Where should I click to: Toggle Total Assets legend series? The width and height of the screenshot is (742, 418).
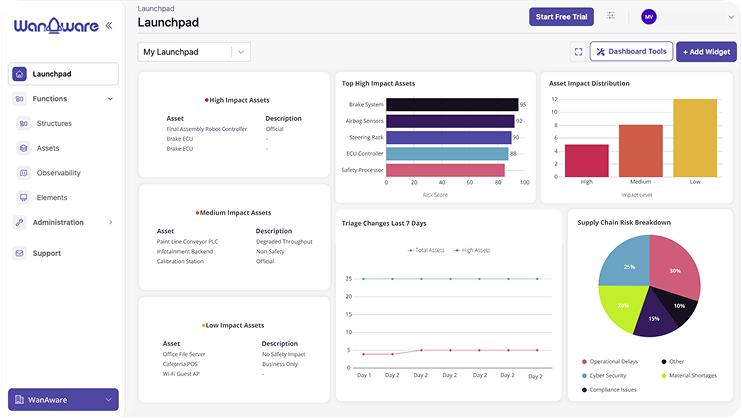(426, 250)
